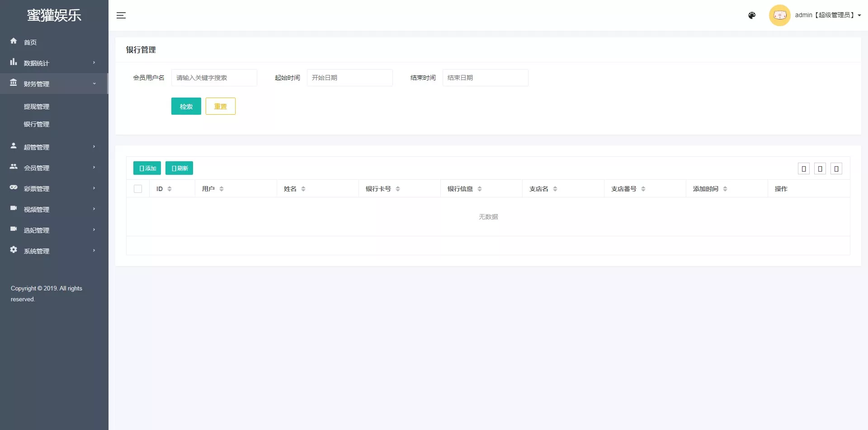The width and height of the screenshot is (868, 430).
Task: Select the 银行管理 menu item
Action: coord(37,124)
